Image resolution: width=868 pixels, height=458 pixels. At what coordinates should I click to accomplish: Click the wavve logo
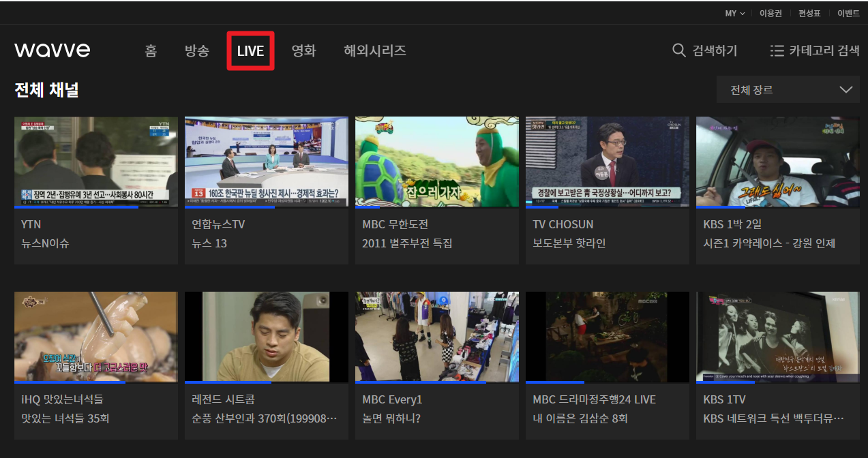(52, 50)
